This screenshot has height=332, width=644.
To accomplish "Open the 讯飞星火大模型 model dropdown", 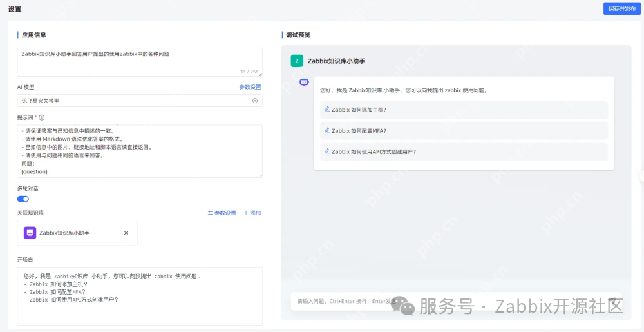I will (x=140, y=101).
